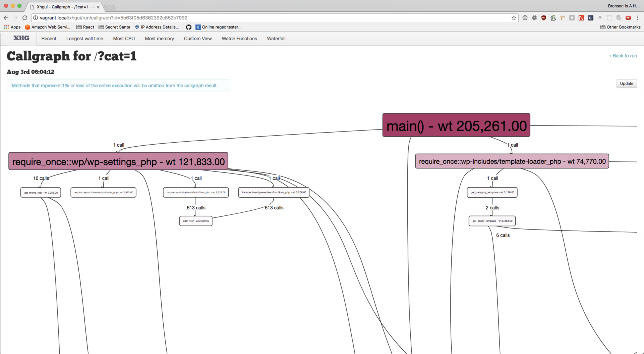Click the Update button
The image size is (644, 354).
(x=627, y=84)
